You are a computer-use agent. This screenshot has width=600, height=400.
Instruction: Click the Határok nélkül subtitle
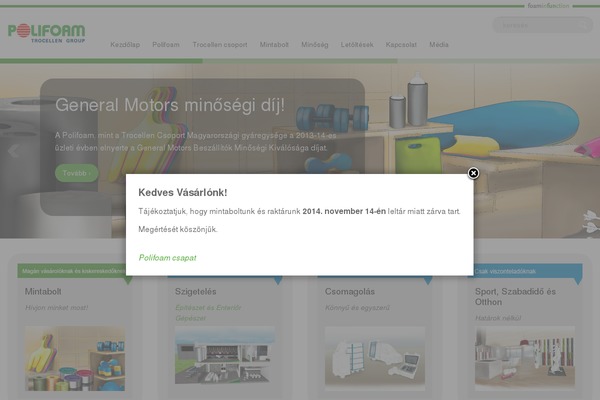(498, 318)
